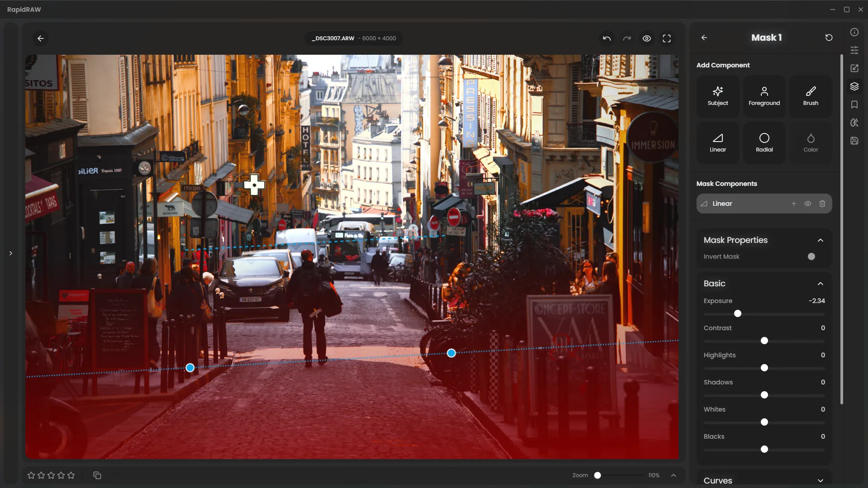The height and width of the screenshot is (488, 868).
Task: Delete the Linear mask component
Action: [822, 204]
